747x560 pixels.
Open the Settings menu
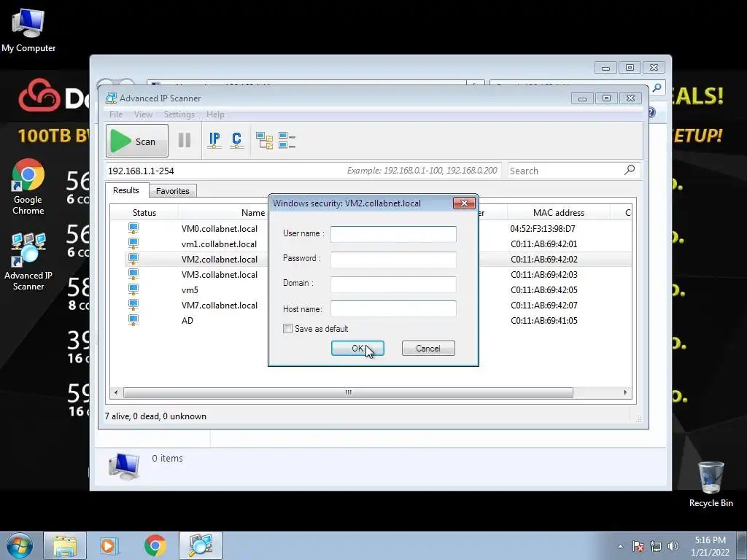tap(179, 114)
